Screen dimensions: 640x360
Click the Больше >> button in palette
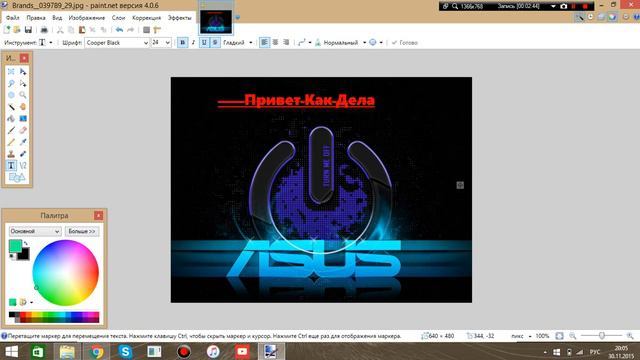pos(82,231)
